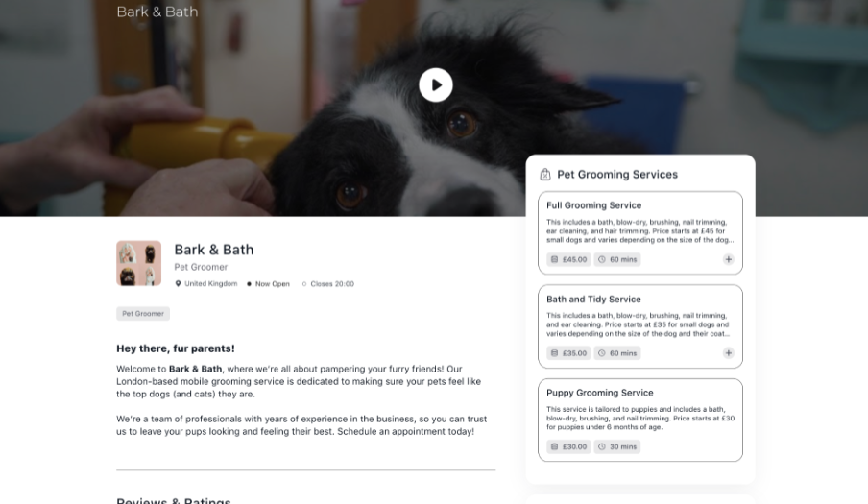Click the Pet Grooming Services heading
The width and height of the screenshot is (868, 504).
coord(617,175)
